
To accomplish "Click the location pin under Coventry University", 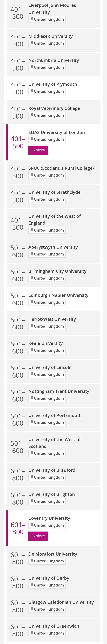I will tap(32, 525).
